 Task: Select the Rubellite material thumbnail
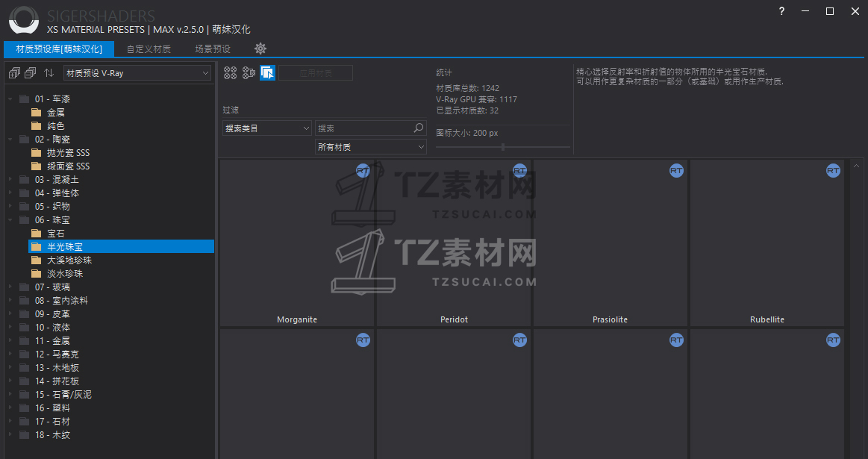766,243
